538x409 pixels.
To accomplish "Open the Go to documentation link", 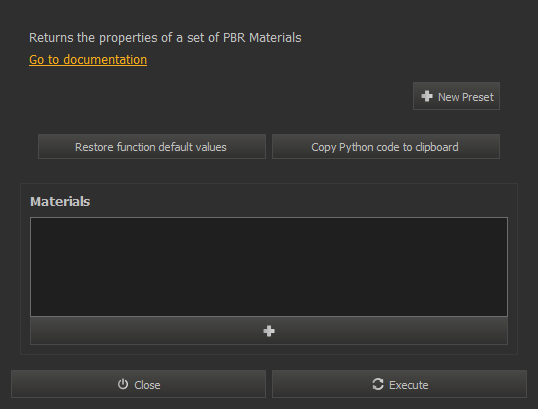I will (88, 60).
